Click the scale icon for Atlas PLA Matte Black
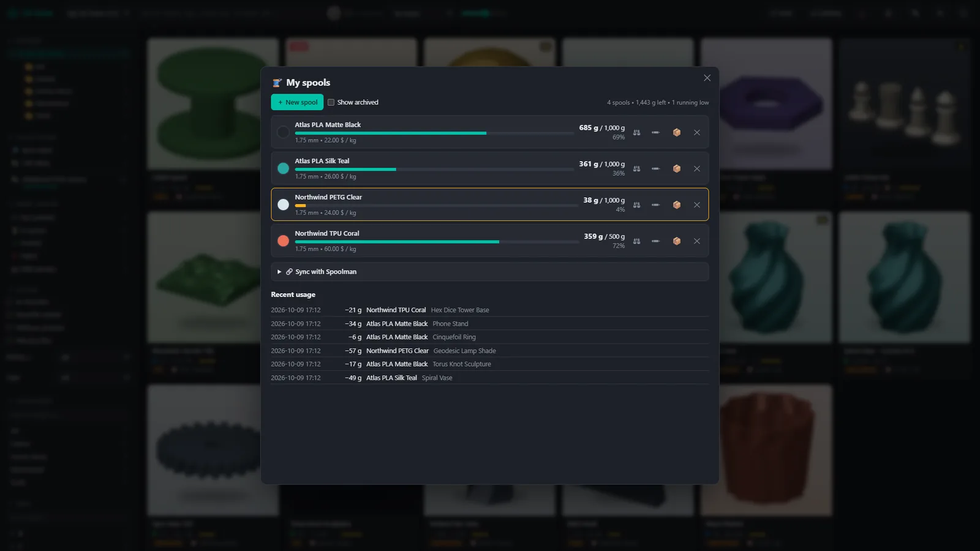The height and width of the screenshot is (551, 980). coord(637,132)
